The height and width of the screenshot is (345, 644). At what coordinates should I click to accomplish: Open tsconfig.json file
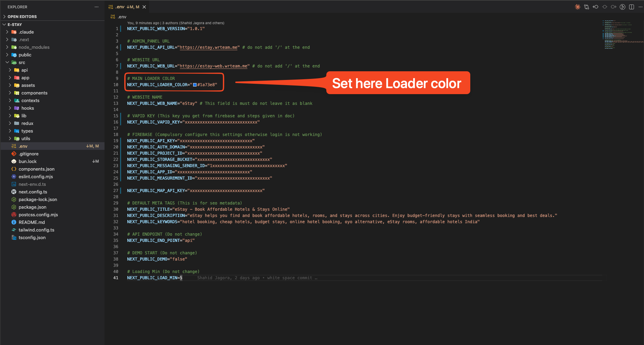52,238
